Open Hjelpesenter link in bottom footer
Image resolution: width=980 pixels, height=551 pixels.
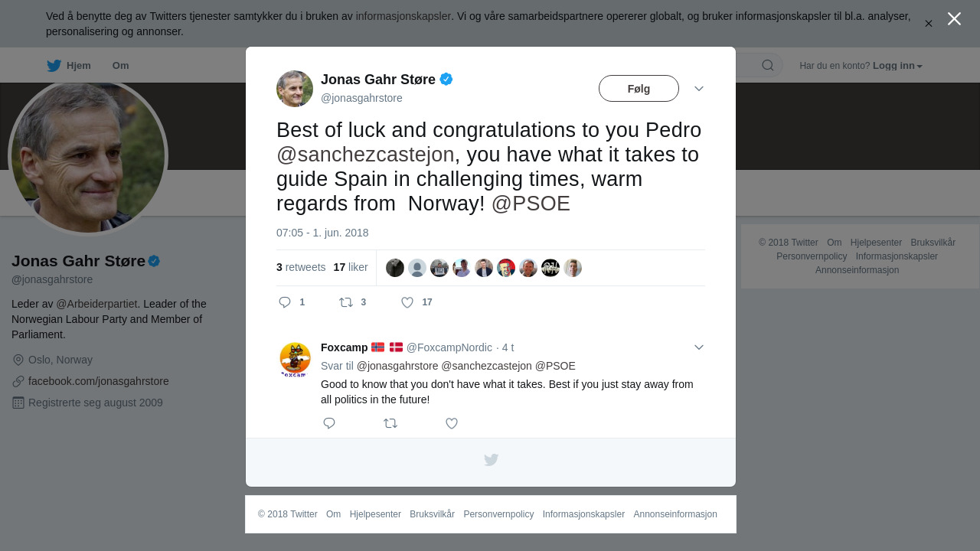tap(375, 514)
